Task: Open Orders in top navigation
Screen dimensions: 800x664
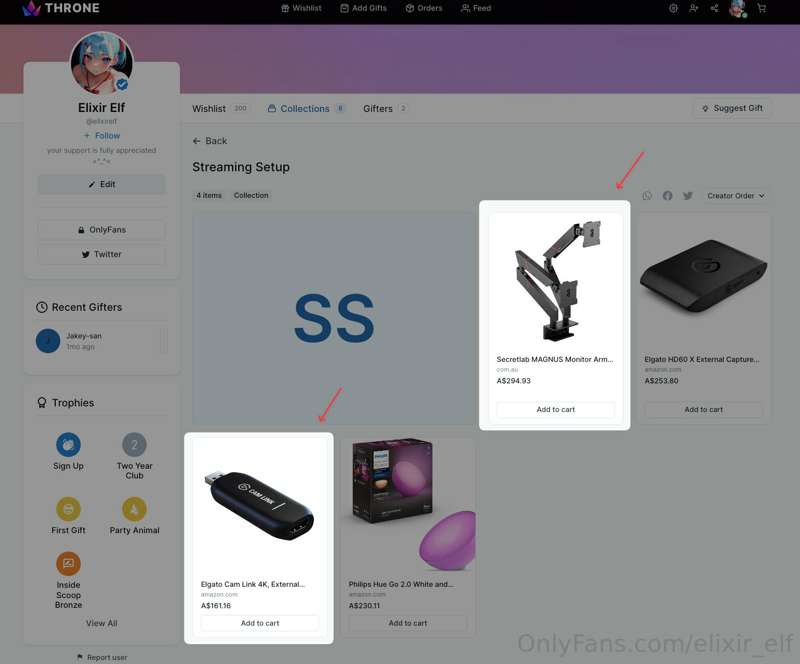Action: pyautogui.click(x=424, y=8)
